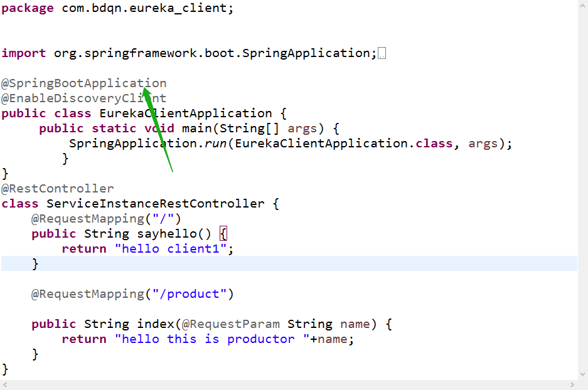Click on the @RequestMapping("/") annotation
The image size is (588, 390).
click(106, 218)
